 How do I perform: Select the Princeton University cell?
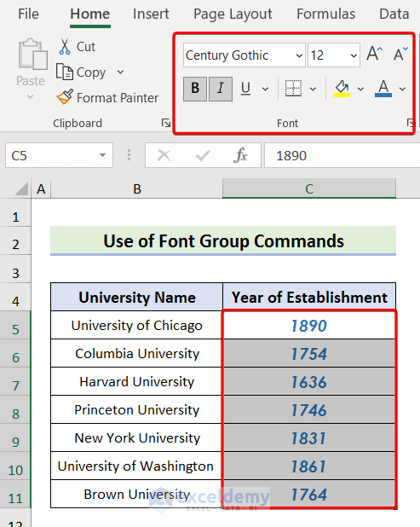click(x=136, y=409)
